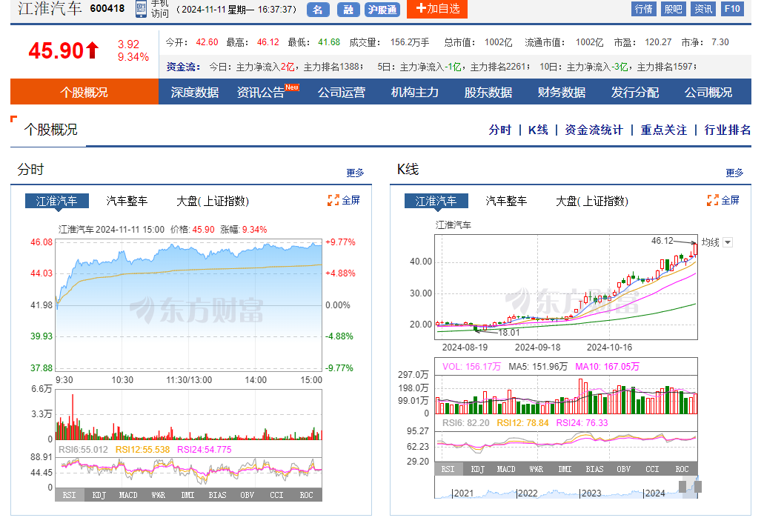
Task: Select RSI indicator under 分时 chart
Action: (x=69, y=495)
